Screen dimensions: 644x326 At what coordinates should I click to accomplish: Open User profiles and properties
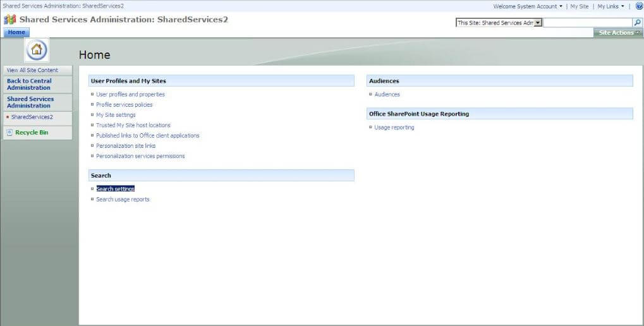tap(130, 94)
